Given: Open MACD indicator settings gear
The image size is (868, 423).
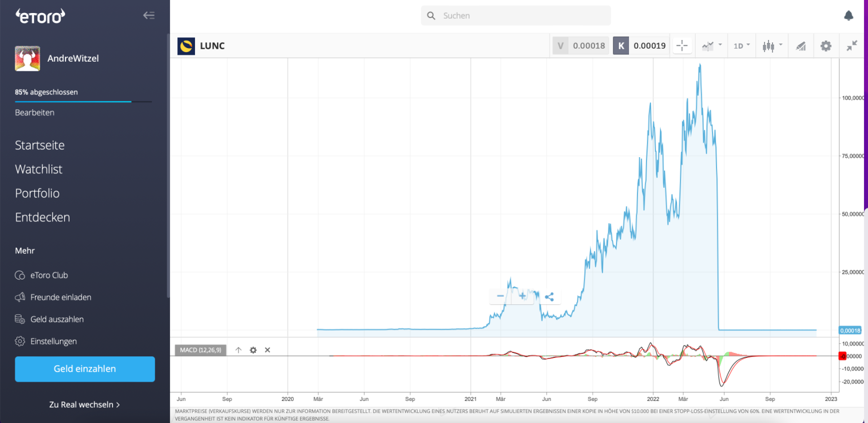Looking at the screenshot, I should click(x=253, y=350).
